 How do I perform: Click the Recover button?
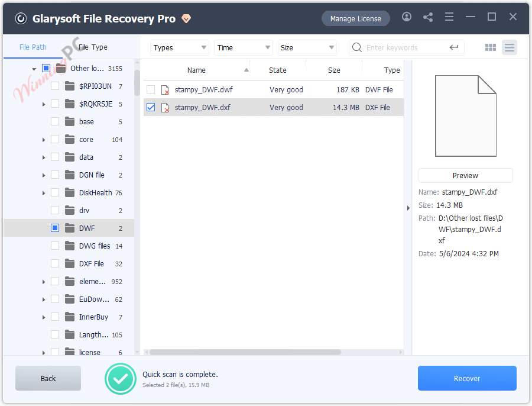(467, 378)
